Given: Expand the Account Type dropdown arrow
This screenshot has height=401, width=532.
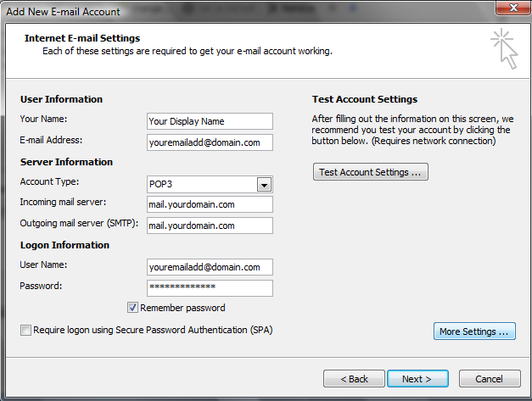Looking at the screenshot, I should pyautogui.click(x=264, y=185).
